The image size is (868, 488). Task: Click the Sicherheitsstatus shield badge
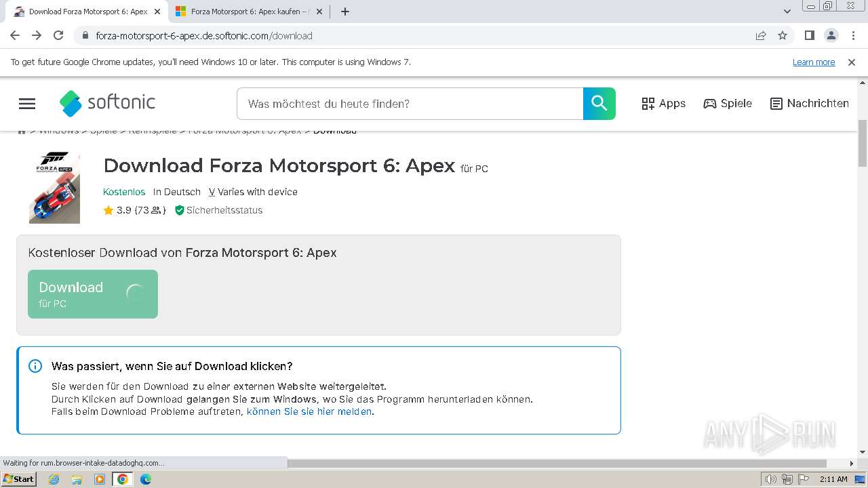click(x=218, y=210)
